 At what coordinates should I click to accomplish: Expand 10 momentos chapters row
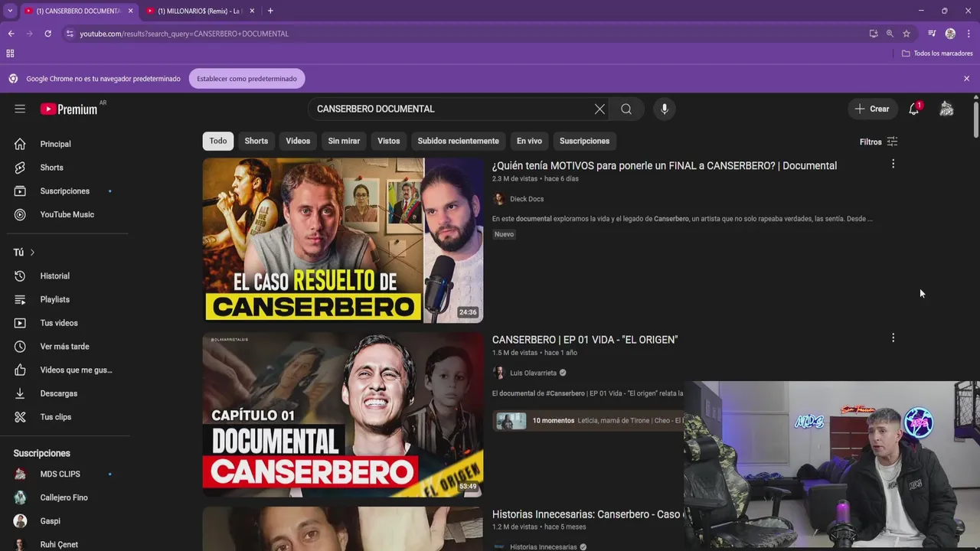coord(588,421)
